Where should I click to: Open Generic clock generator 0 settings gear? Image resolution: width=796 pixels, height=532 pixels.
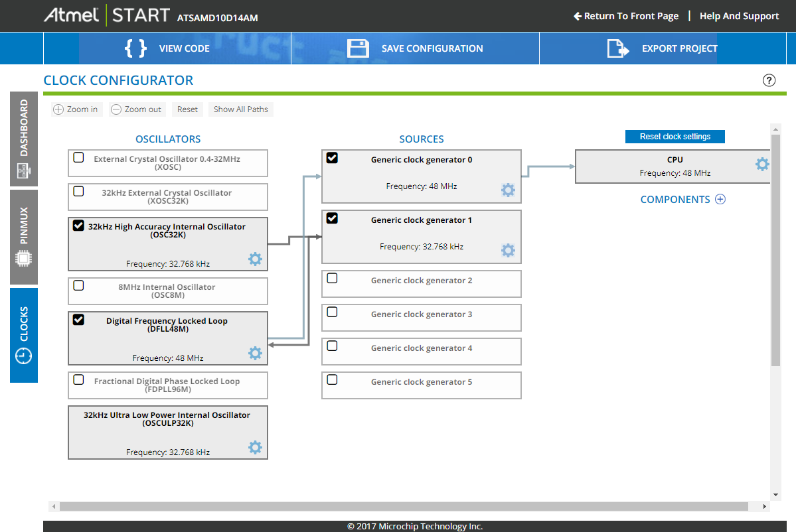508,190
